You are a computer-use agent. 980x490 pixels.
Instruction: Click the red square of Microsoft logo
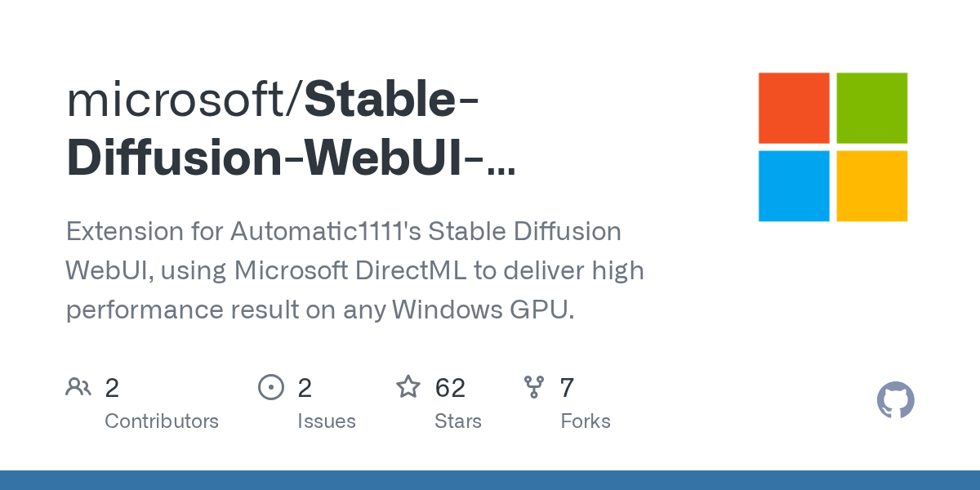tap(794, 108)
